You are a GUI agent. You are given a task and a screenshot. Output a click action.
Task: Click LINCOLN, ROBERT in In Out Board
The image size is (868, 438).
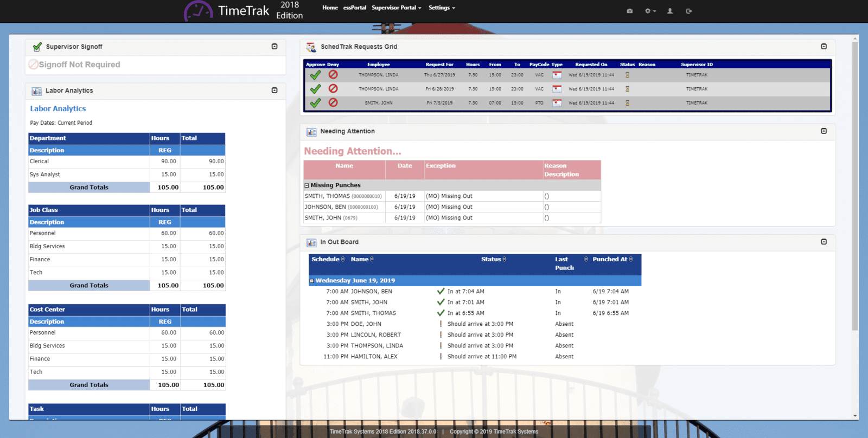coord(376,335)
